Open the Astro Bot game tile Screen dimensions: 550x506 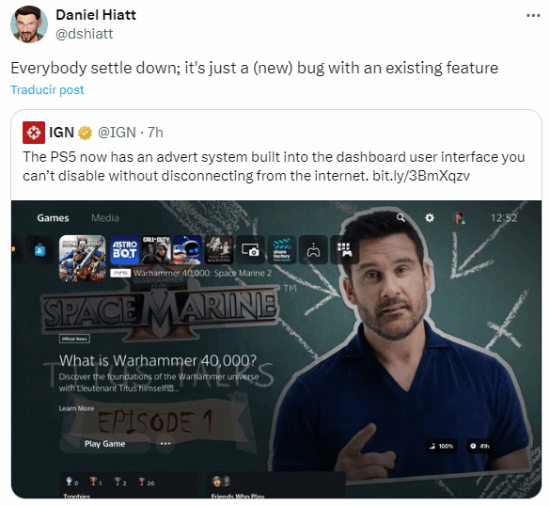pyautogui.click(x=125, y=250)
